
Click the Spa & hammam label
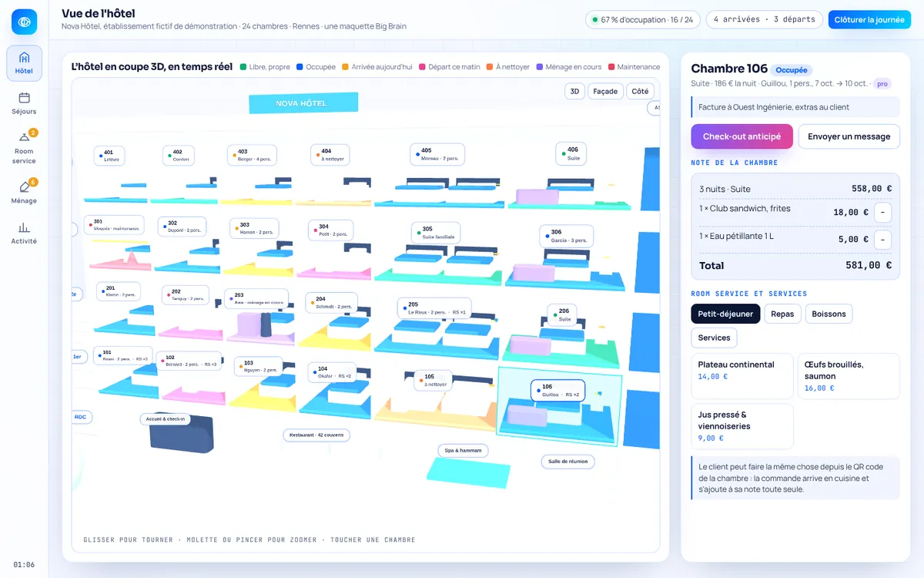[463, 450]
